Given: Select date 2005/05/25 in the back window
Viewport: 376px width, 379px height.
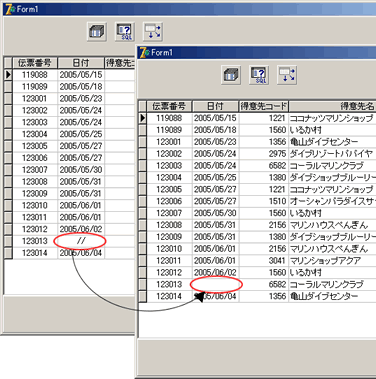Looking at the screenshot, I should (81, 134).
